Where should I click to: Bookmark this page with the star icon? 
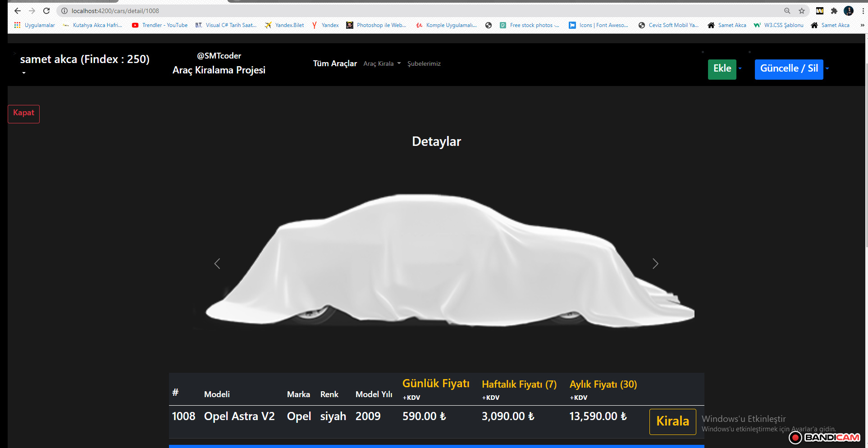pyautogui.click(x=801, y=10)
